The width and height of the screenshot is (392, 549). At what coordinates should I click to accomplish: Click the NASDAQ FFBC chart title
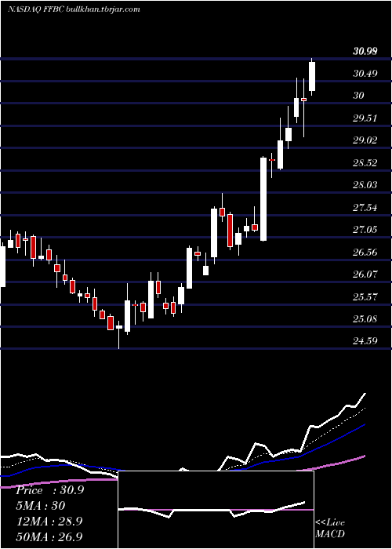coord(74,9)
